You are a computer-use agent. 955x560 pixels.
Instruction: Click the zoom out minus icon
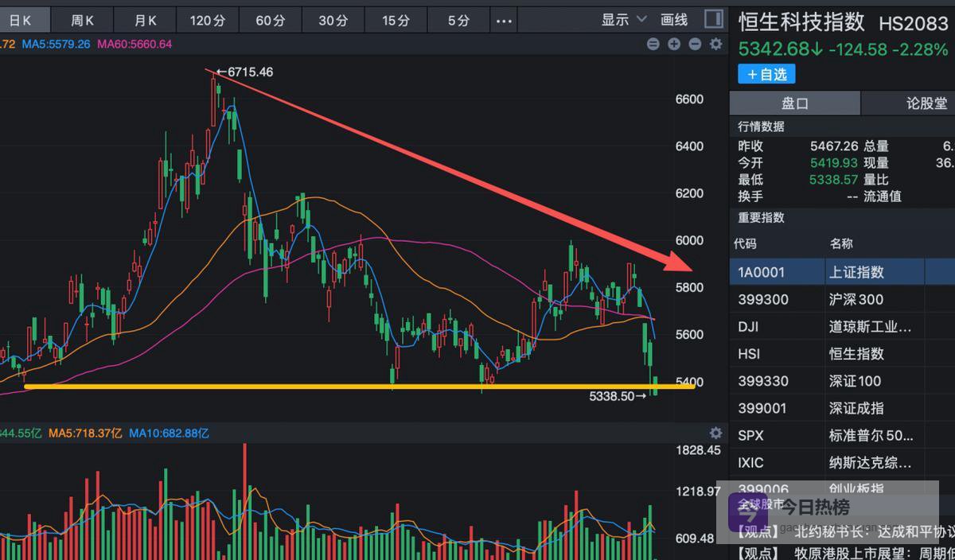[695, 44]
